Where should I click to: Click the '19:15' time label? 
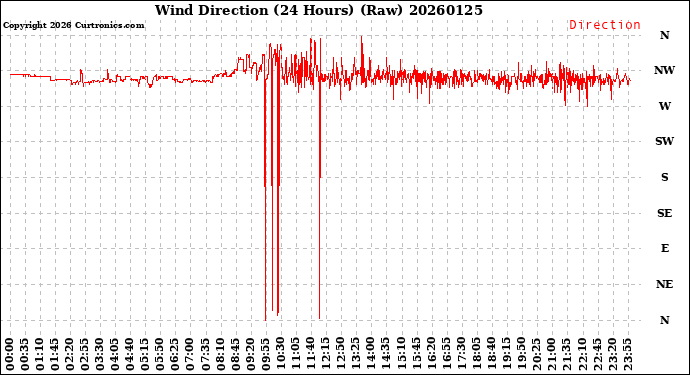[x=506, y=354]
